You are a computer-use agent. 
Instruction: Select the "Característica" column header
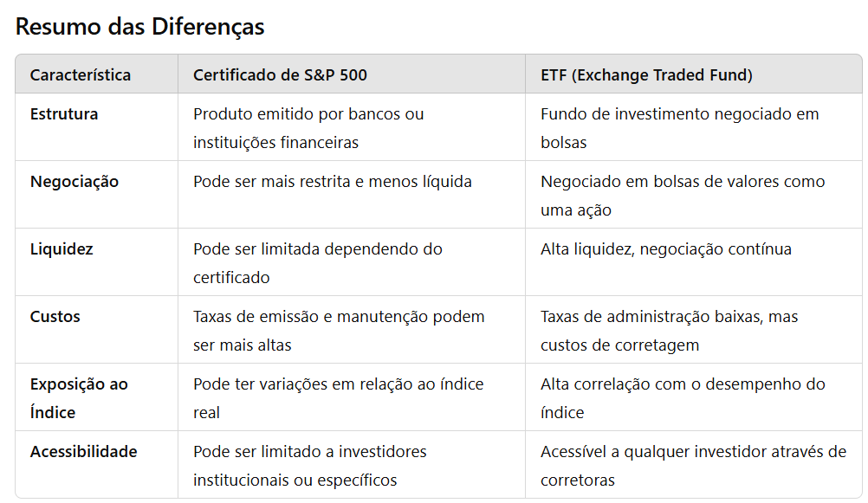81,75
